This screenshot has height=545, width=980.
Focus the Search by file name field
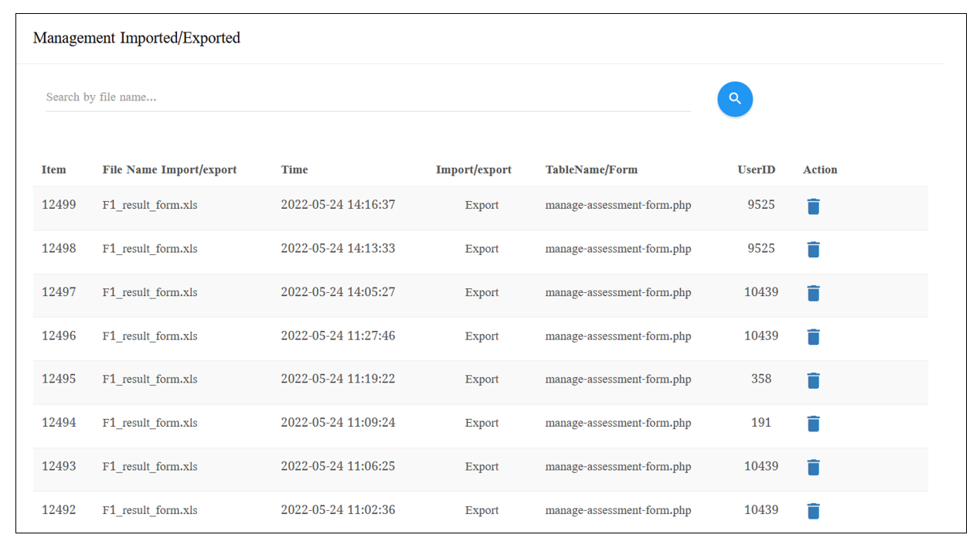[x=368, y=97]
